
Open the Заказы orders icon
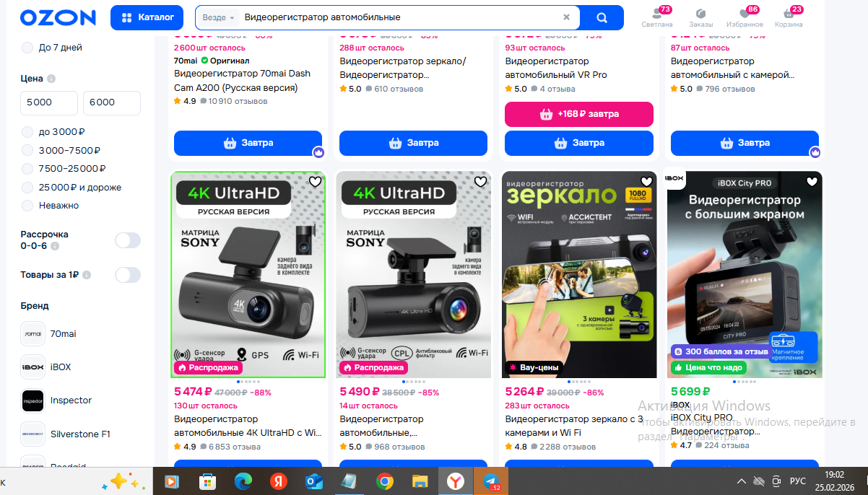pyautogui.click(x=700, y=17)
